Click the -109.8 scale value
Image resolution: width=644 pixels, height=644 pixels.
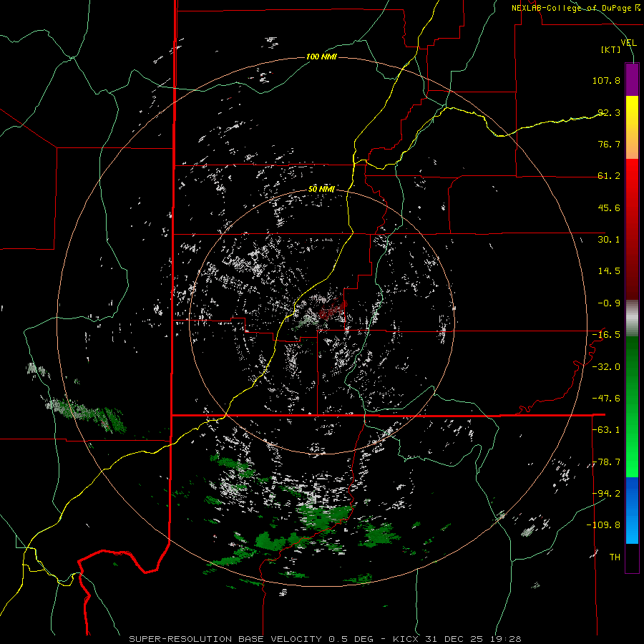click(x=603, y=525)
